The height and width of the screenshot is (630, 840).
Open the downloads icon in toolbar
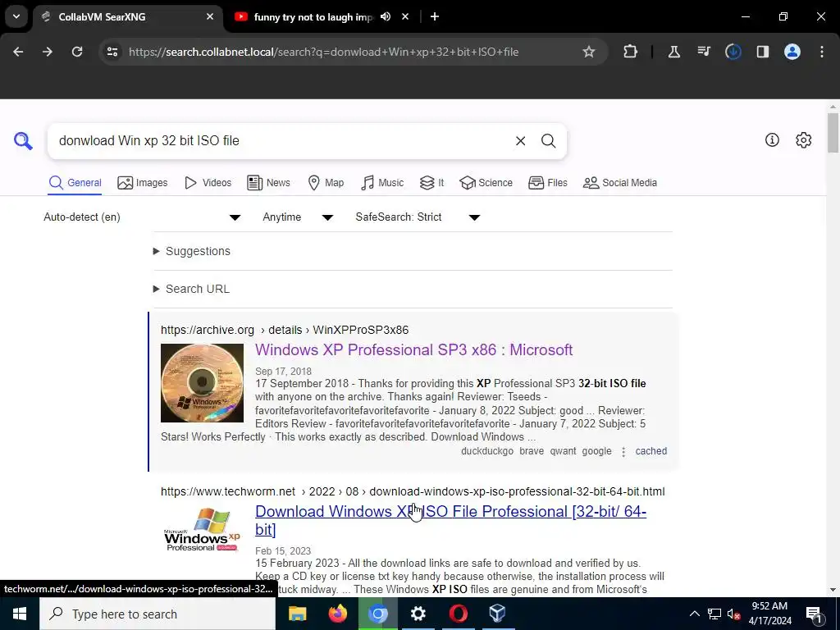pyautogui.click(x=733, y=52)
